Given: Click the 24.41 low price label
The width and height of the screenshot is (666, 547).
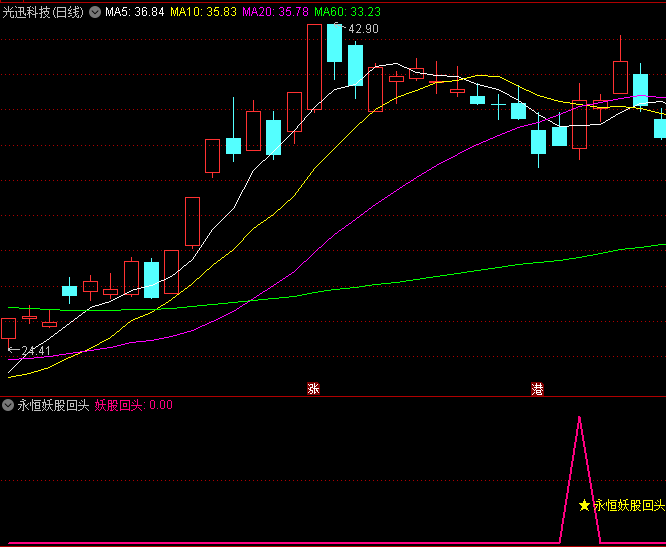Looking at the screenshot, I should pyautogui.click(x=36, y=351).
